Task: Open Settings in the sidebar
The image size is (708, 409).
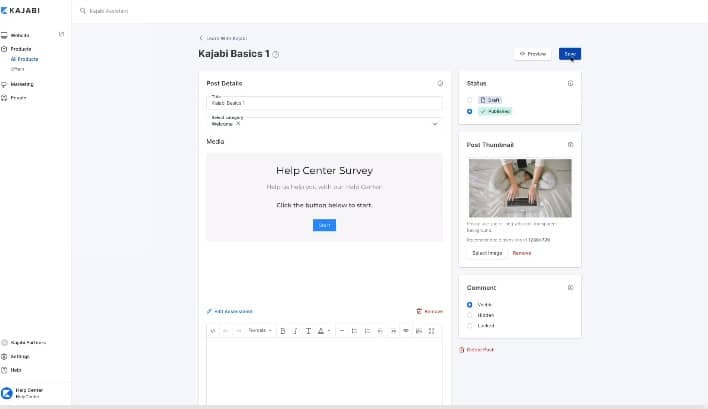Action: point(20,356)
